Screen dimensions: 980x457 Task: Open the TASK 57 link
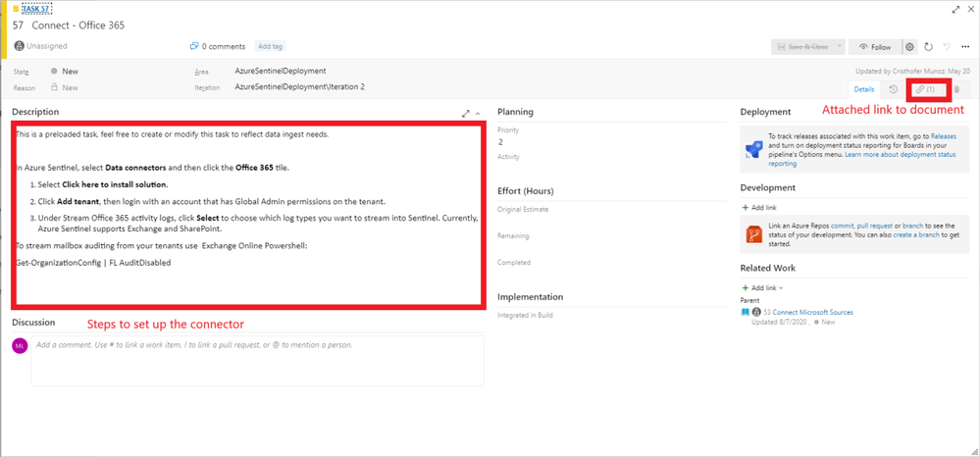(x=36, y=9)
